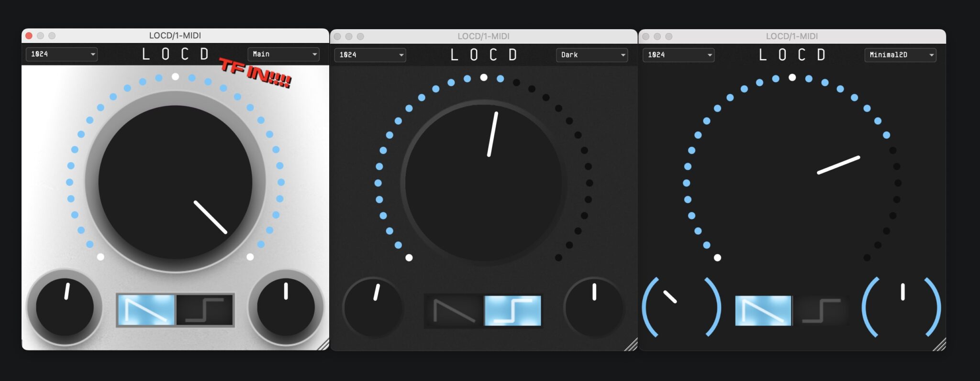Select the highlighted step waveform in Dark window
The height and width of the screenshot is (381, 980).
(512, 311)
